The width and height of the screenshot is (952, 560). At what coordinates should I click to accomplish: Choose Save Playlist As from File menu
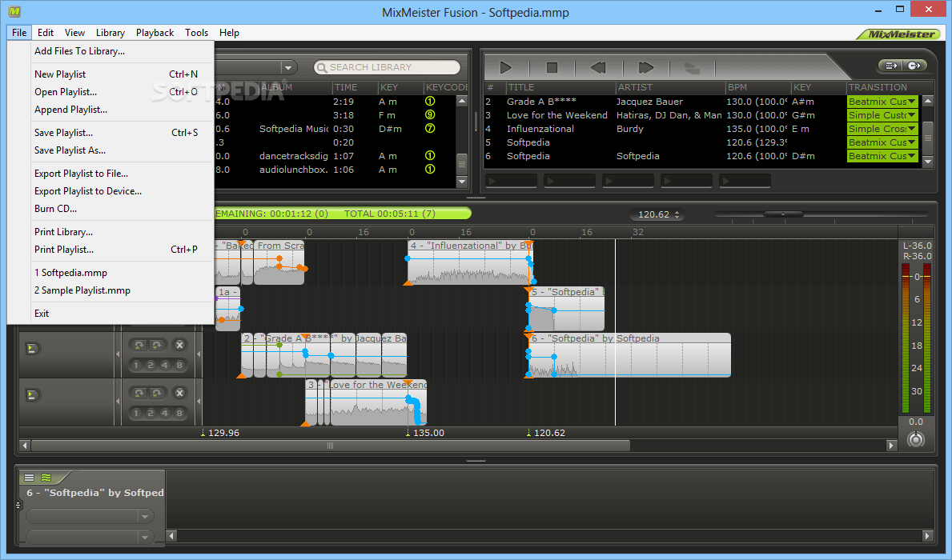coord(70,150)
